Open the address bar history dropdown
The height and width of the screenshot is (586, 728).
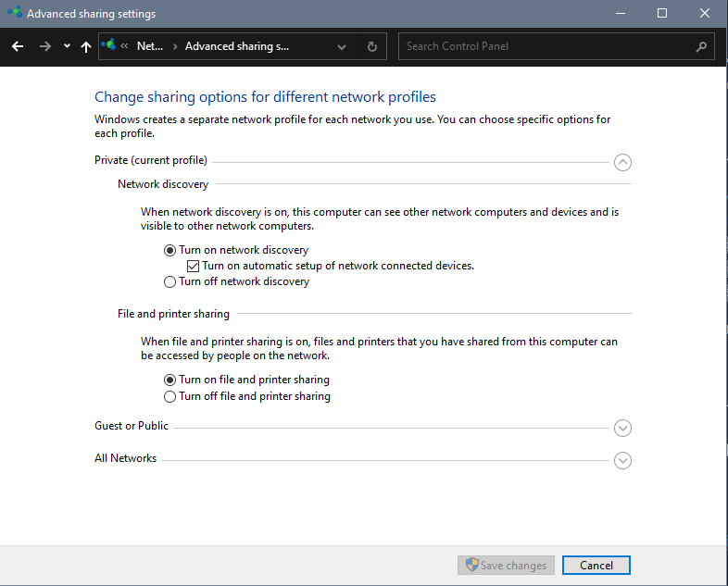pos(342,46)
